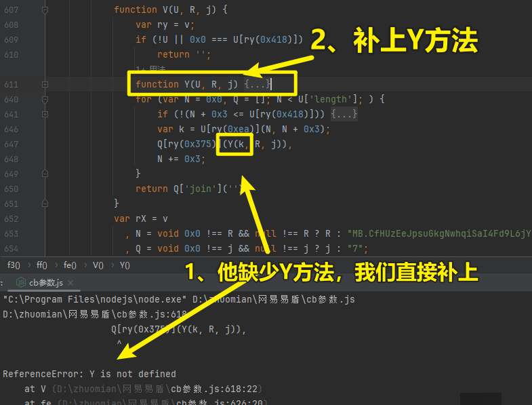This screenshot has width=532, height=405.
Task: Go to Y() in breadcrumbs
Action: pyautogui.click(x=125, y=265)
